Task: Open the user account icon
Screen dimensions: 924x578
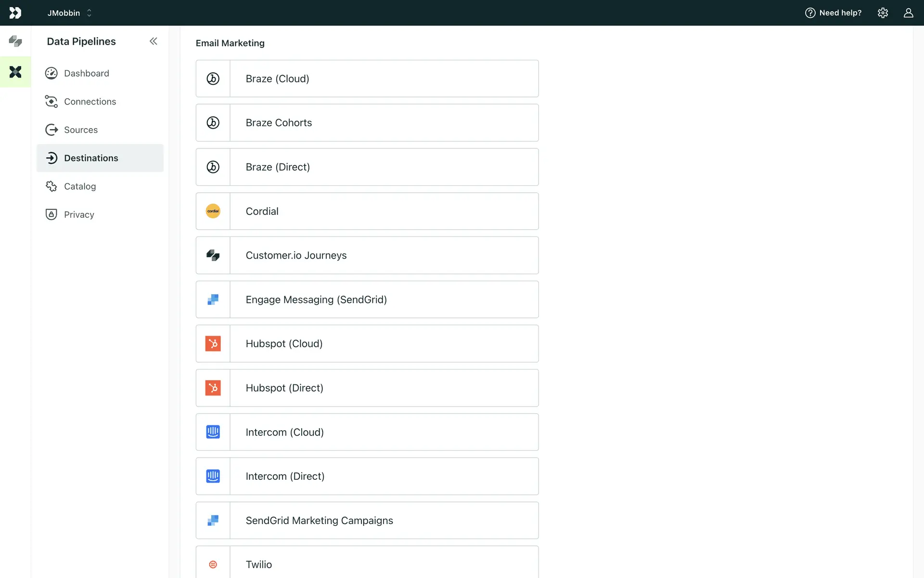Action: [x=908, y=13]
